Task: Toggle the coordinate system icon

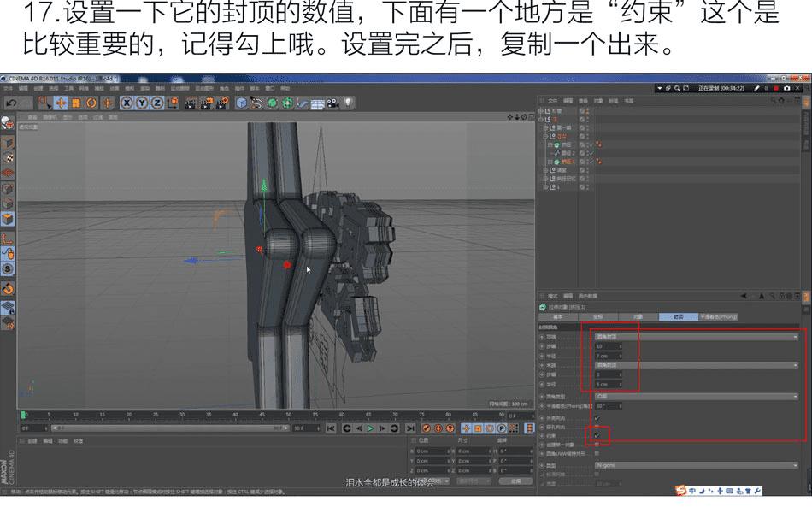Action: click(x=173, y=103)
